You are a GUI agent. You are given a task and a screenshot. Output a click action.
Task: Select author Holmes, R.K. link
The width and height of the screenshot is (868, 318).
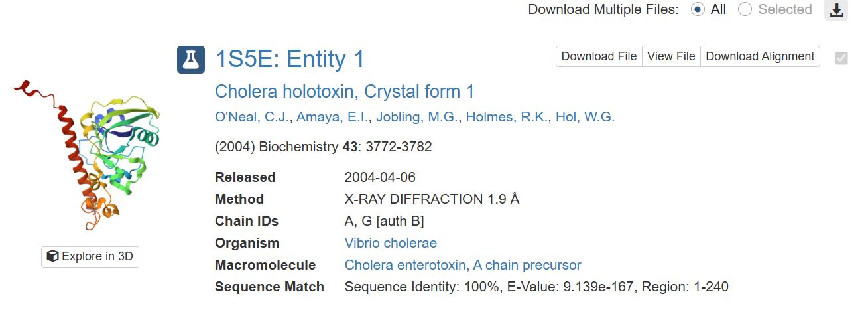click(507, 118)
